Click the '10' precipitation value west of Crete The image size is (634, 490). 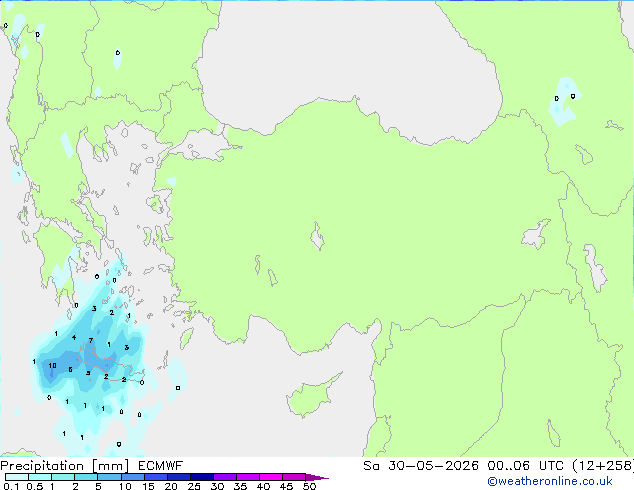click(x=52, y=365)
